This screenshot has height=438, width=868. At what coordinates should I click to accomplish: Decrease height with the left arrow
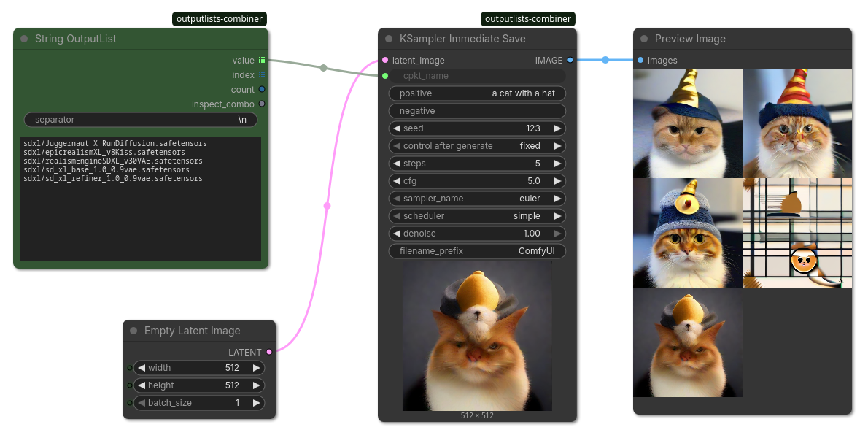[x=142, y=385]
